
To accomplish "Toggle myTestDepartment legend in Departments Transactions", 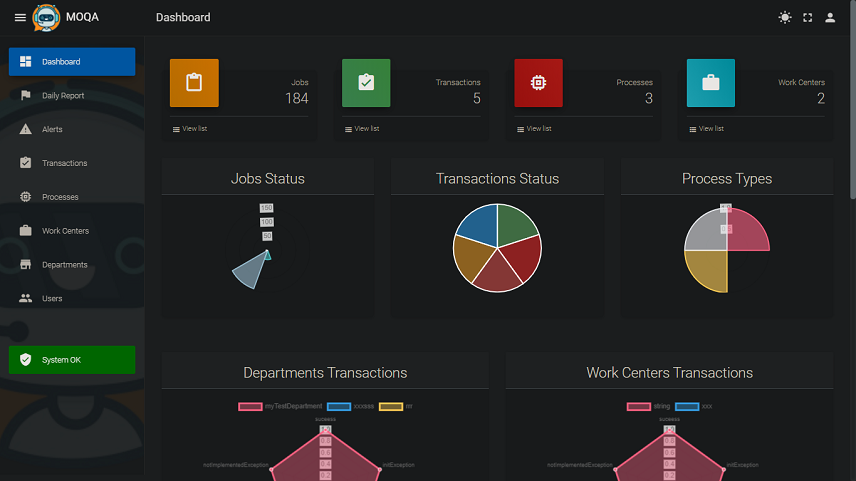I will (250, 407).
